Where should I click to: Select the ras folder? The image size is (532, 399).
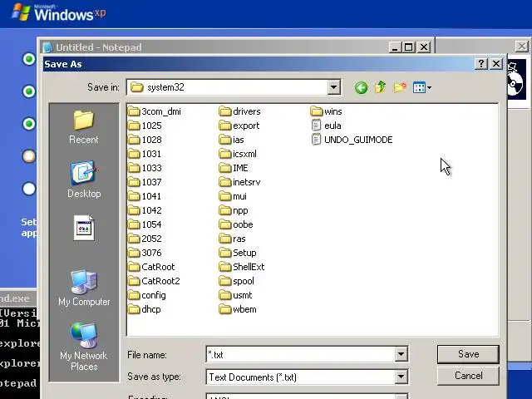coord(233,239)
